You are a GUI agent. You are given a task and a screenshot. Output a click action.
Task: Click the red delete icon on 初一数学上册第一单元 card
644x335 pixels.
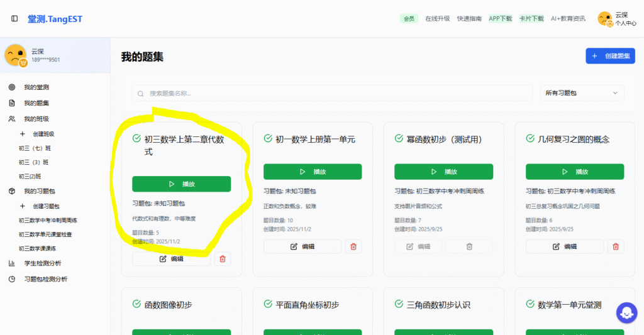click(353, 246)
